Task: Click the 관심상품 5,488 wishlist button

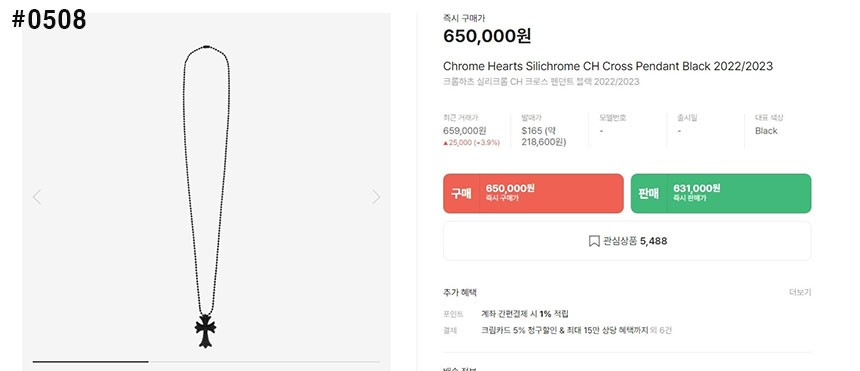Action: pos(627,241)
